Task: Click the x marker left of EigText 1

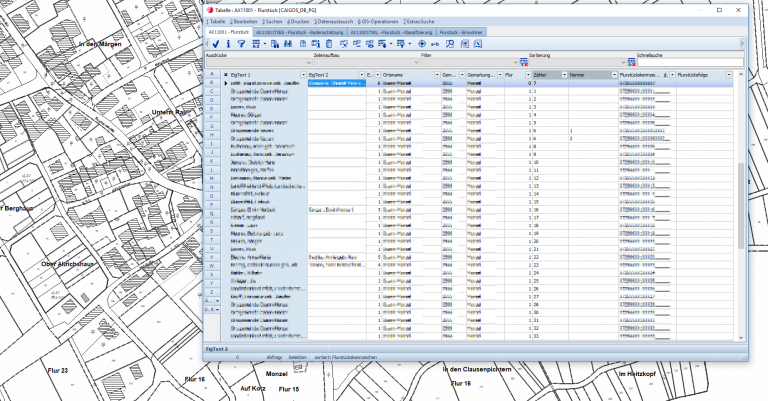Action: [x=225, y=75]
